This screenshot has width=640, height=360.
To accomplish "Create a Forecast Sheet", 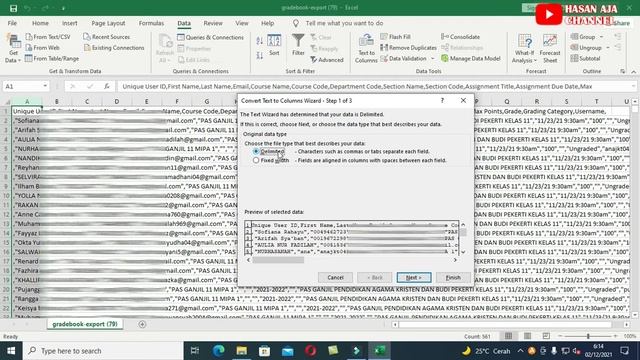I will [550, 49].
